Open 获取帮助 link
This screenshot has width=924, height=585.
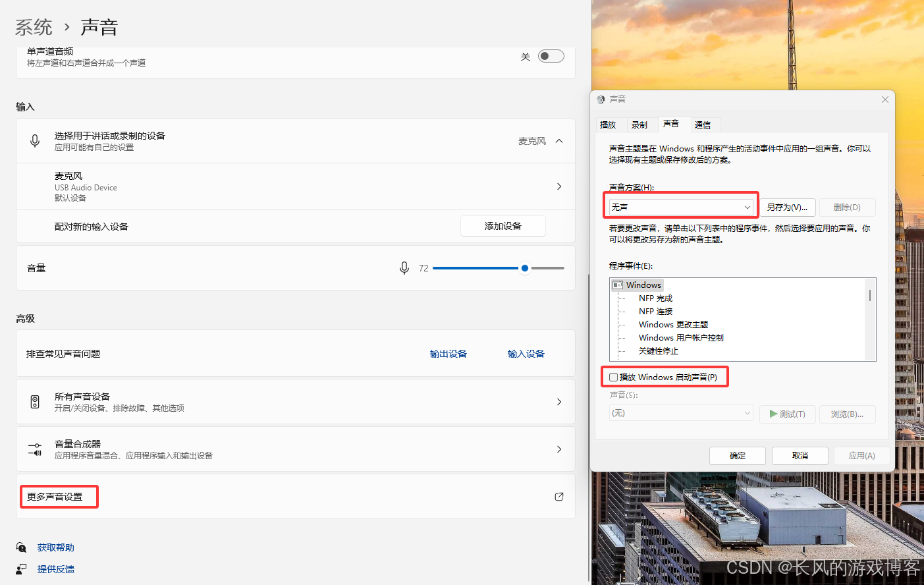pos(56,547)
